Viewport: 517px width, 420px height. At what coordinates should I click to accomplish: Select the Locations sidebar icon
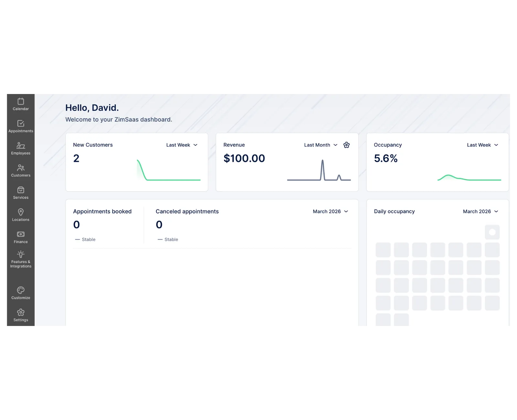tap(20, 215)
